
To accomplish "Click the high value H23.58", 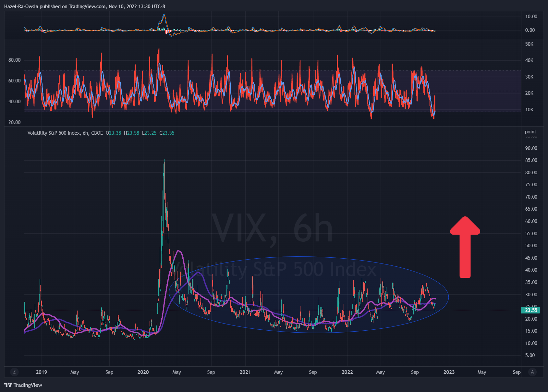I will pos(131,133).
